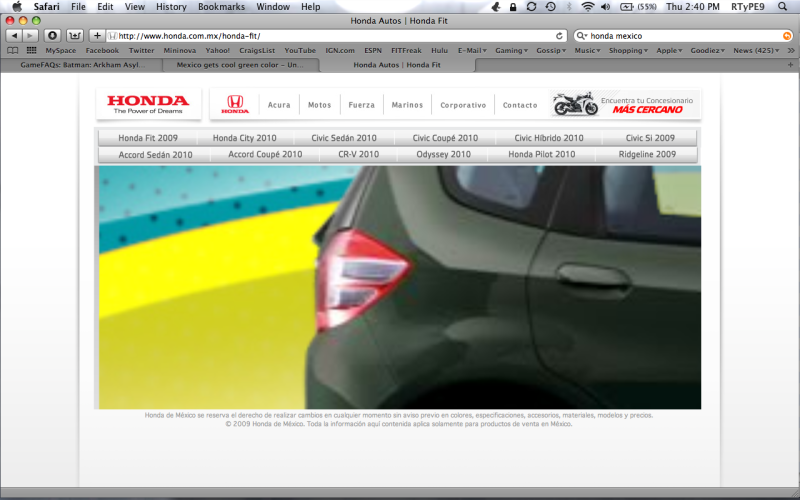The height and width of the screenshot is (500, 800).
Task: Select the Honda Autos Honda Fit tab
Action: coord(397,65)
